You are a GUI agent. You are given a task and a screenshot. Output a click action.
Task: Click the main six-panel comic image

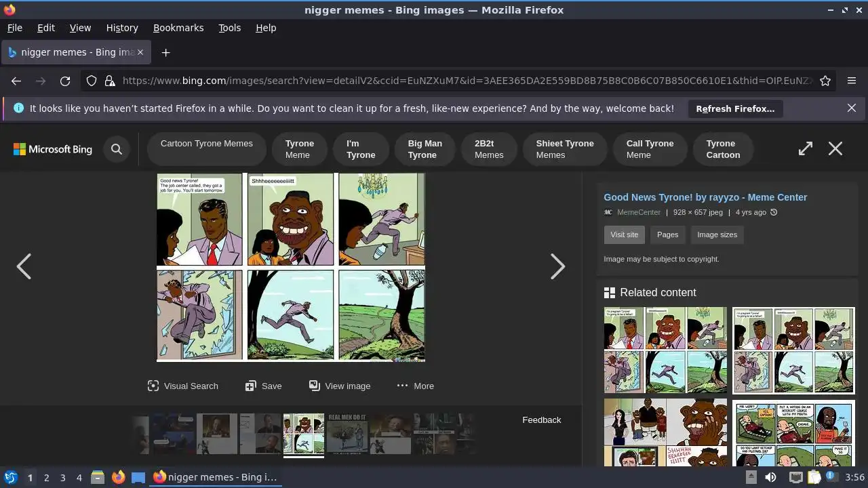(291, 267)
